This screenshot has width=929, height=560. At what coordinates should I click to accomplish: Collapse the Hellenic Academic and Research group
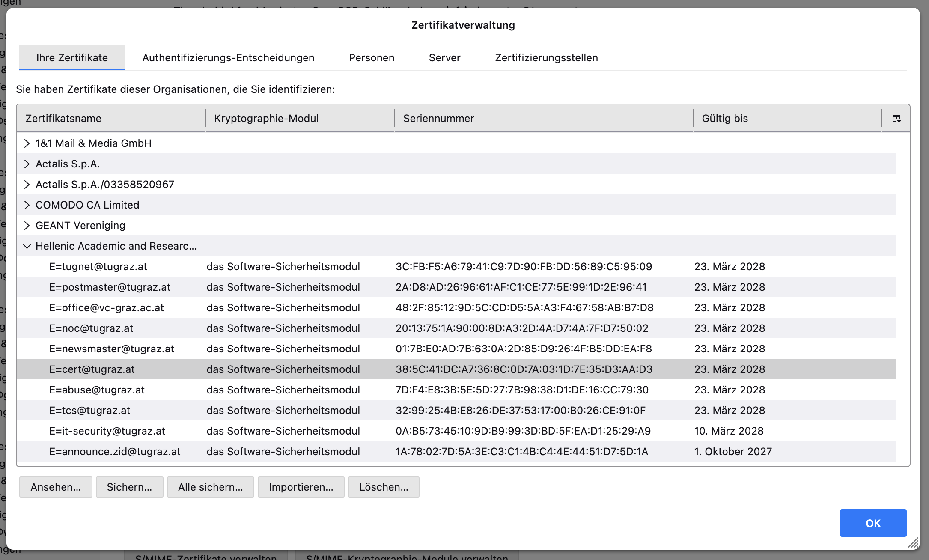27,246
